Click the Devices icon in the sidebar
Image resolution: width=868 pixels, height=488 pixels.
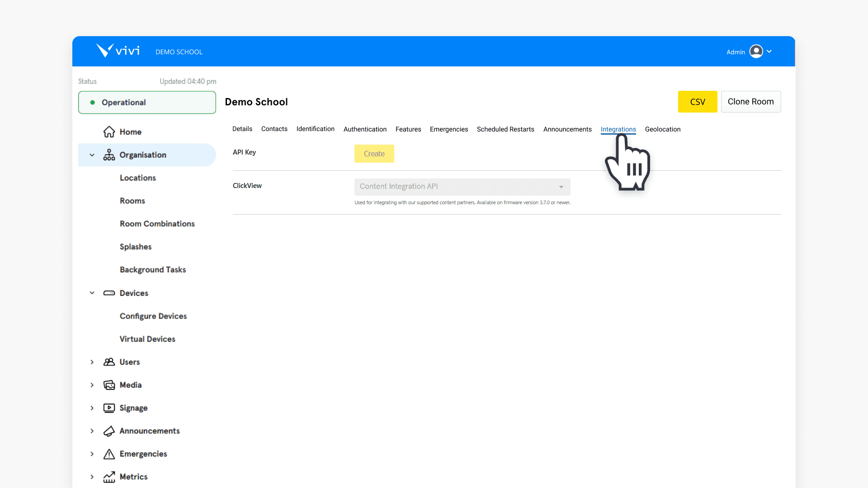pos(109,293)
